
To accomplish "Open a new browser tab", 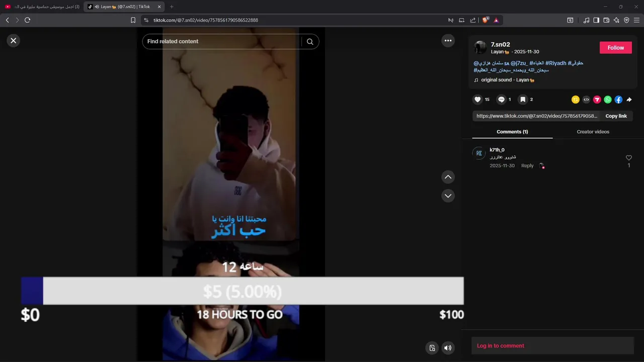I will tap(172, 7).
